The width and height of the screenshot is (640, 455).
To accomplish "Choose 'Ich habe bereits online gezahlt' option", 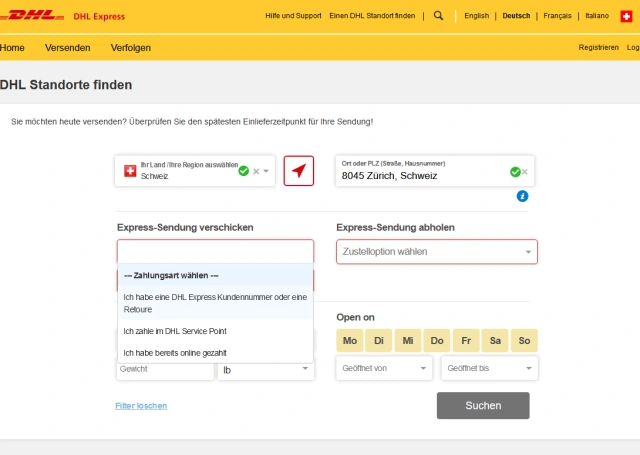I will coord(175,352).
